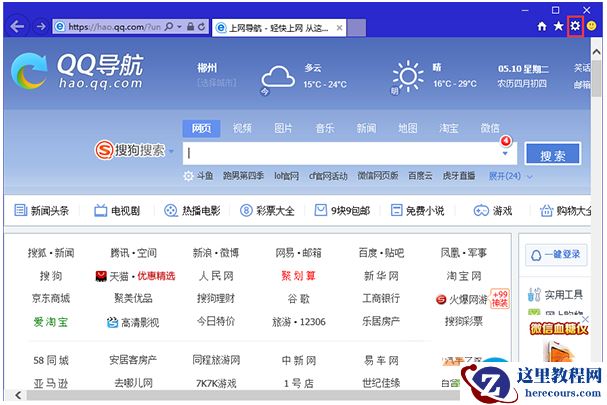Click the smiley feedback icon
Screen dimensions: 607x405
point(592,26)
